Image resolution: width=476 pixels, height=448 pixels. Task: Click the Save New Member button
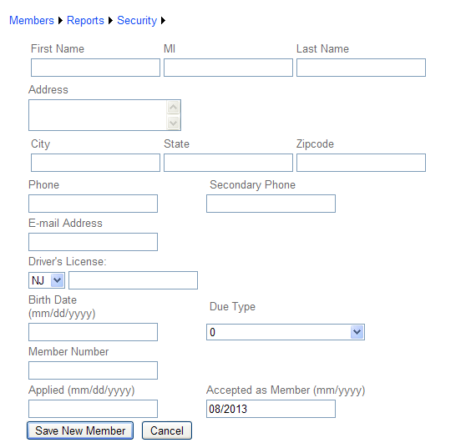[x=80, y=430]
